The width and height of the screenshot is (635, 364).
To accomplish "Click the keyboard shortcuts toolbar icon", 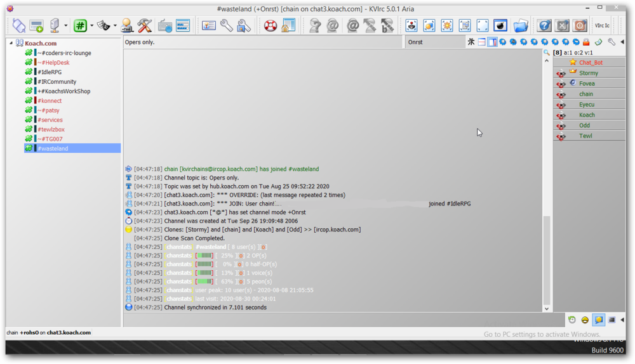I will (x=165, y=25).
